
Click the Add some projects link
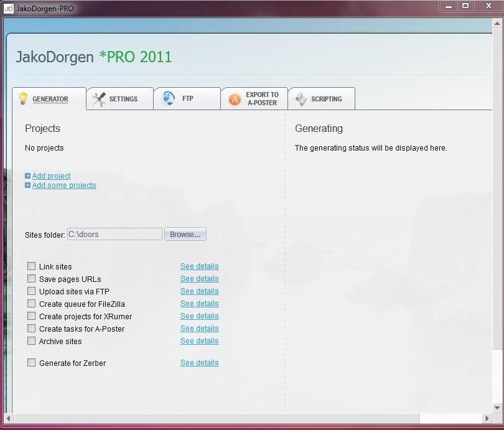64,185
